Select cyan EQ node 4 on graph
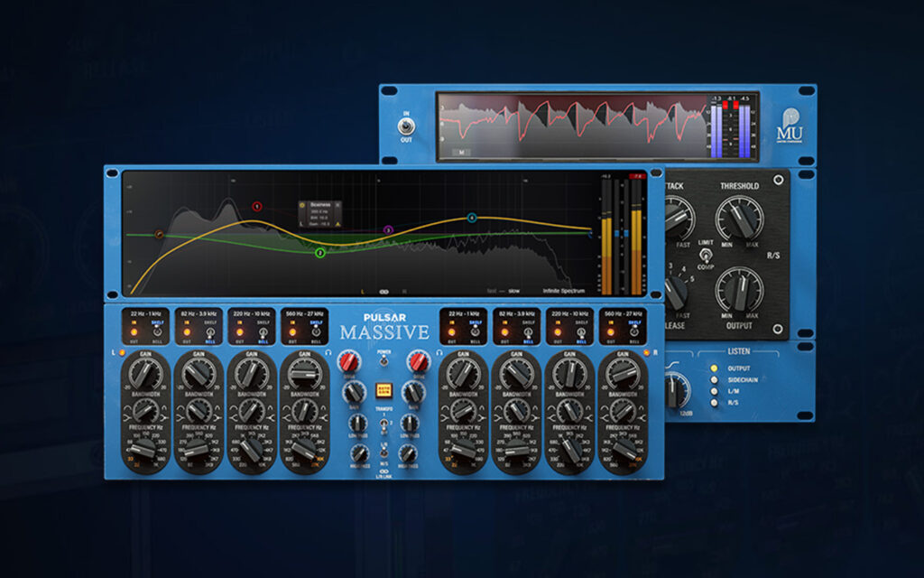This screenshot has height=578, width=924. tap(471, 219)
